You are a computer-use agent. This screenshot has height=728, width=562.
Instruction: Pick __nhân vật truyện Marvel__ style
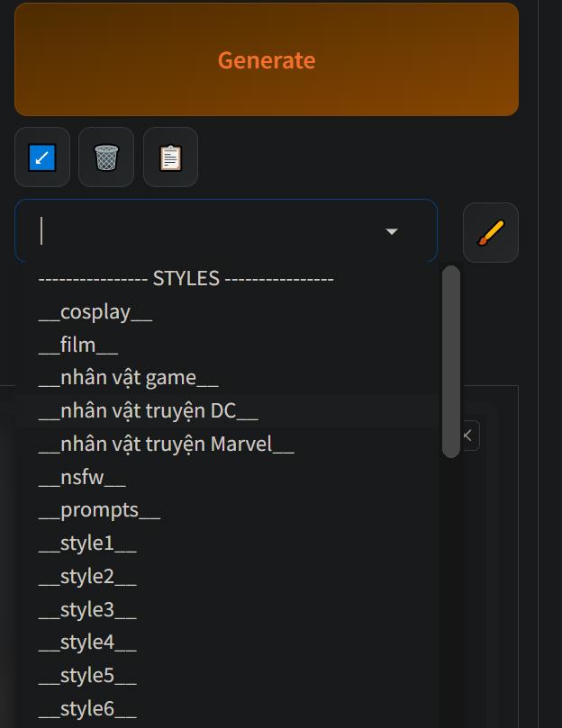point(167,445)
